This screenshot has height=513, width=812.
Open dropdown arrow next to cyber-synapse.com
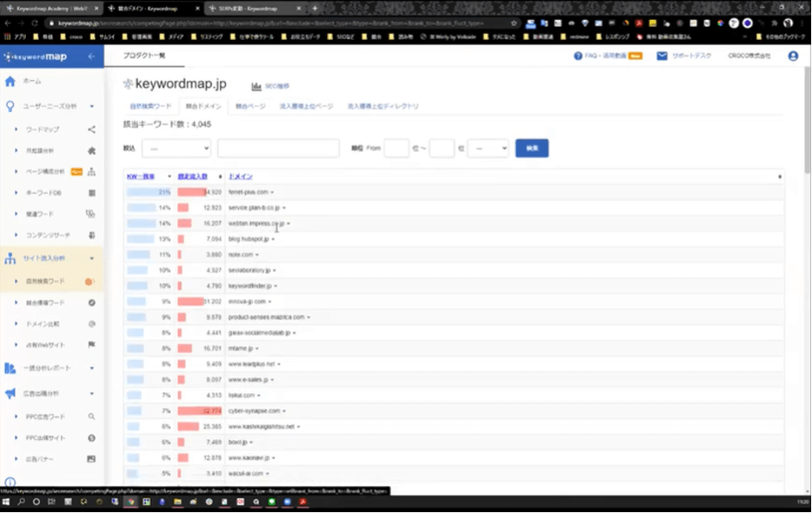(x=284, y=411)
